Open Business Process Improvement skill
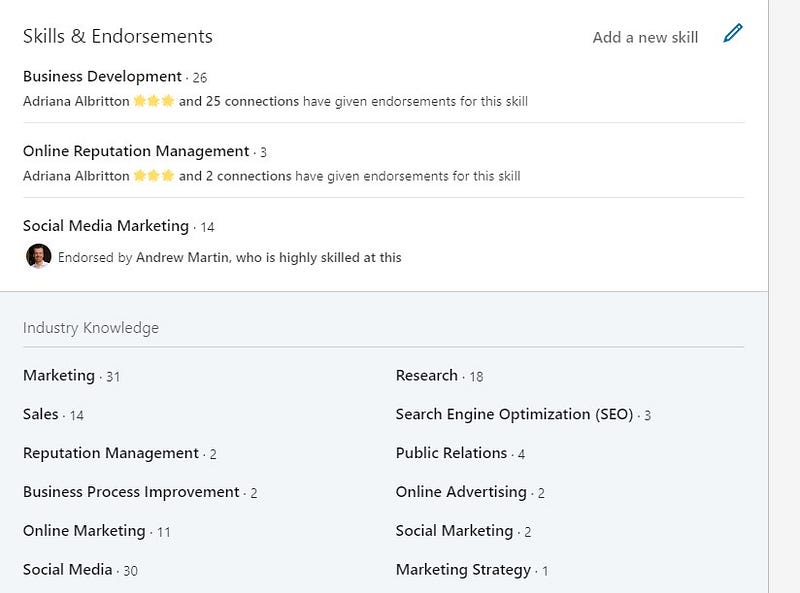 point(131,492)
